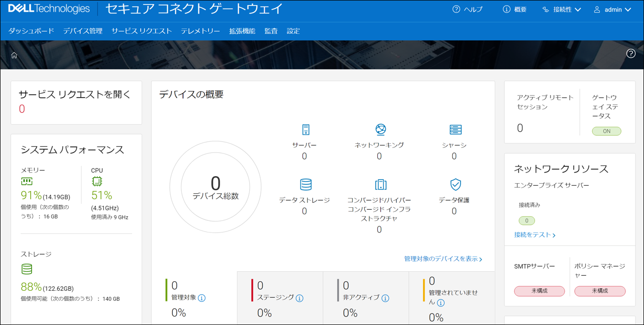Click the ストレージ 88% usage value
The image size is (644, 325).
click(x=31, y=287)
